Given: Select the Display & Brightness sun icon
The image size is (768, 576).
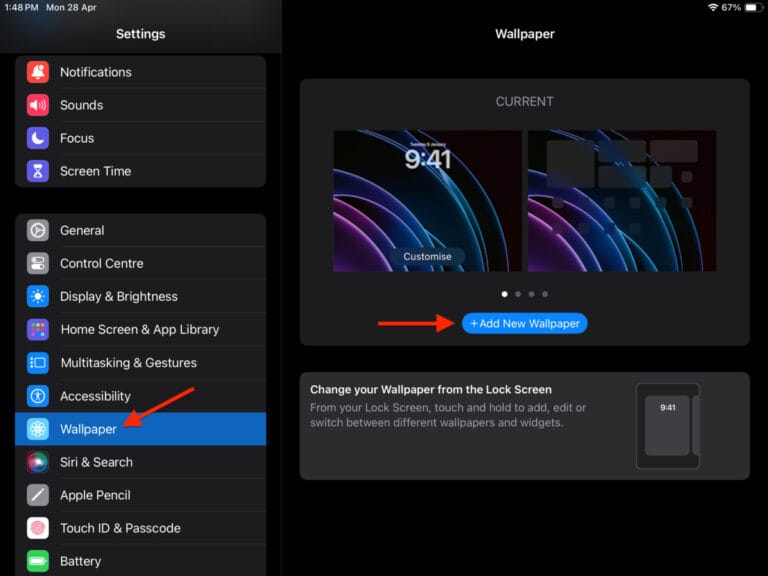Looking at the screenshot, I should tap(38, 296).
